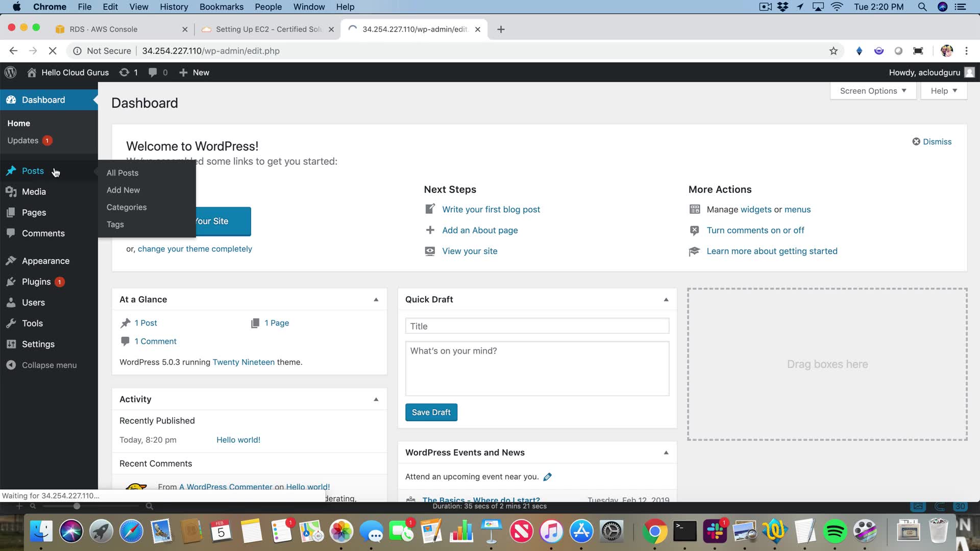
Task: Open Media from the sidebar
Action: tap(34, 192)
